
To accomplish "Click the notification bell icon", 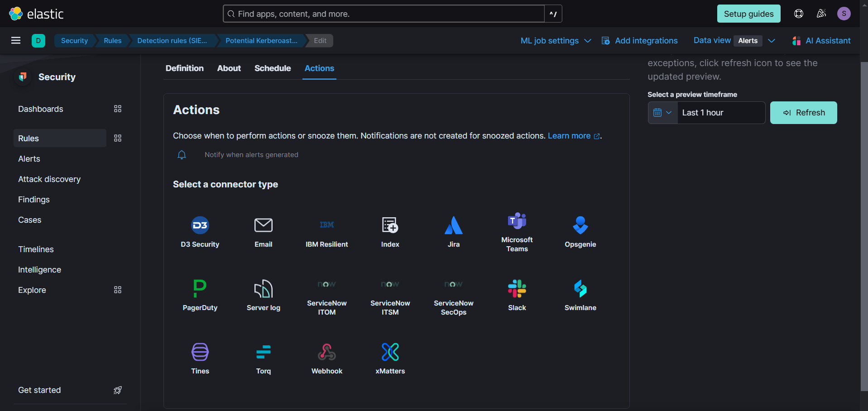I will pyautogui.click(x=182, y=155).
